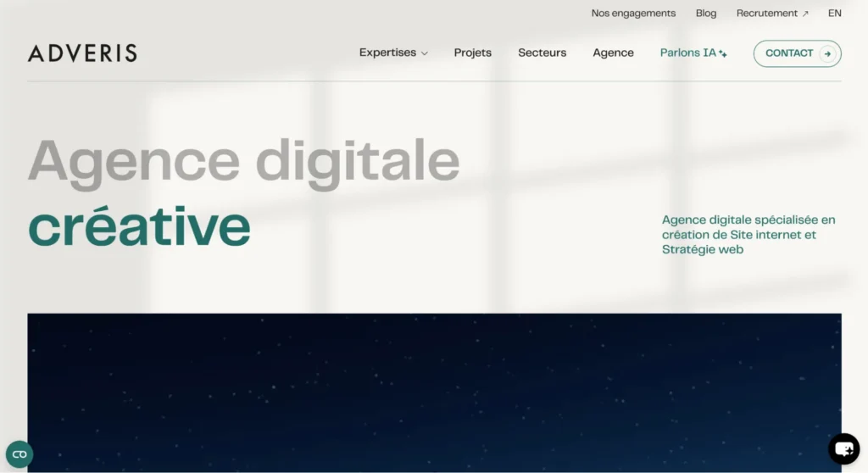Open the chat bubble widget
Viewport: 868px width, 473px height.
coord(843,448)
